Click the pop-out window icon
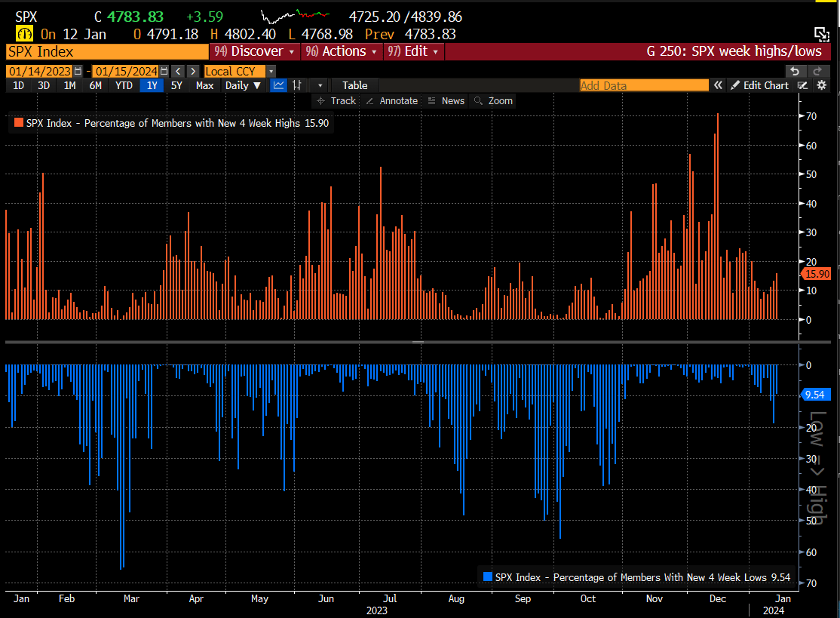The image size is (840, 618). point(821,33)
